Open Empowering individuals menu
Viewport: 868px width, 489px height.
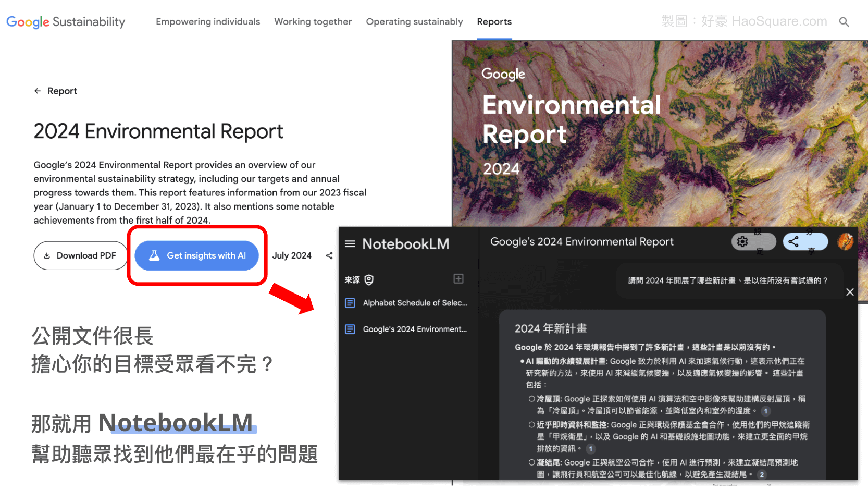(x=208, y=22)
